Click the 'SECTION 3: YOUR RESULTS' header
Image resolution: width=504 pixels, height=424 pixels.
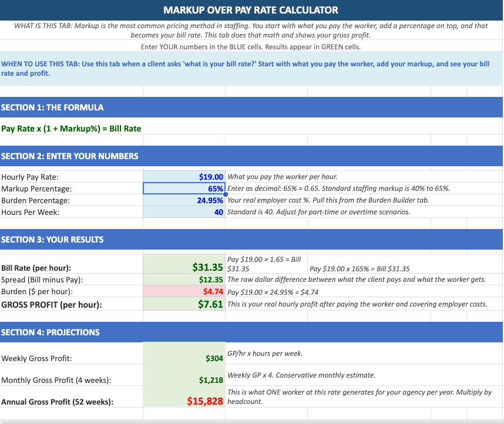pyautogui.click(x=52, y=240)
